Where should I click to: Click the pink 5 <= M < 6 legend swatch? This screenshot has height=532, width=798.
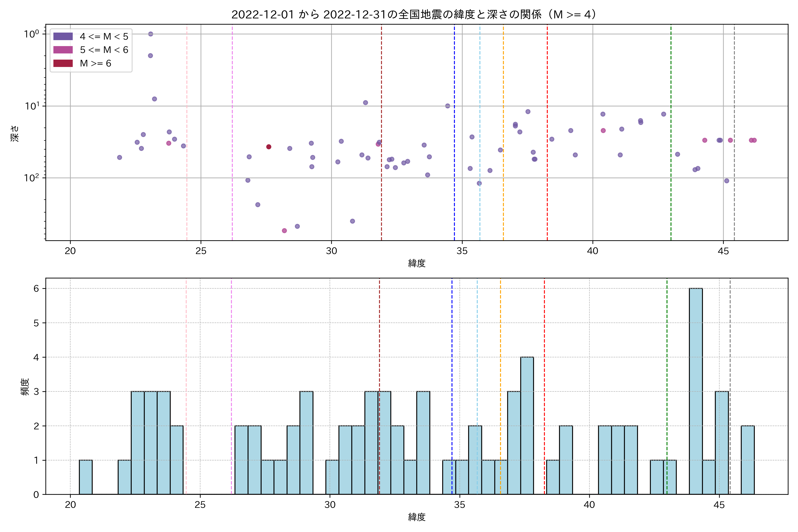click(x=63, y=50)
